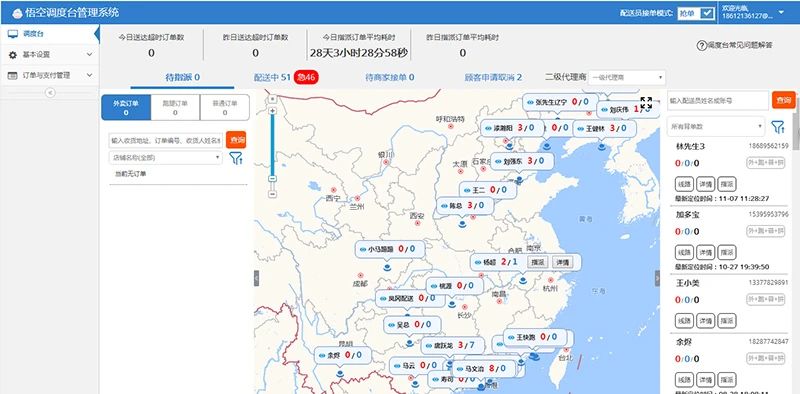Select the 跑腿订单 order type tab
800x394 pixels.
coord(175,107)
